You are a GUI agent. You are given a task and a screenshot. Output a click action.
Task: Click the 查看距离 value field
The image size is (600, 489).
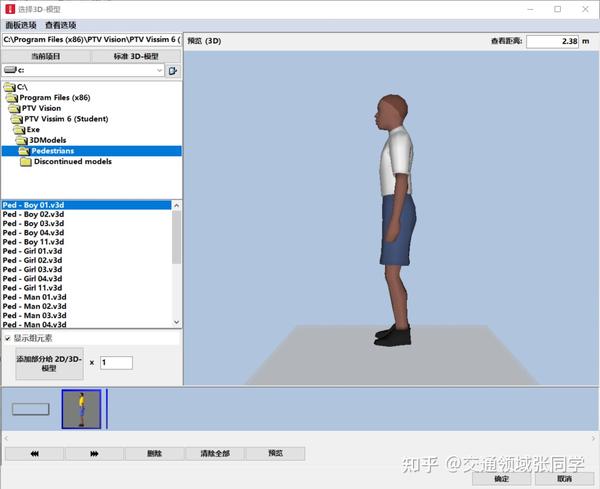[x=553, y=41]
